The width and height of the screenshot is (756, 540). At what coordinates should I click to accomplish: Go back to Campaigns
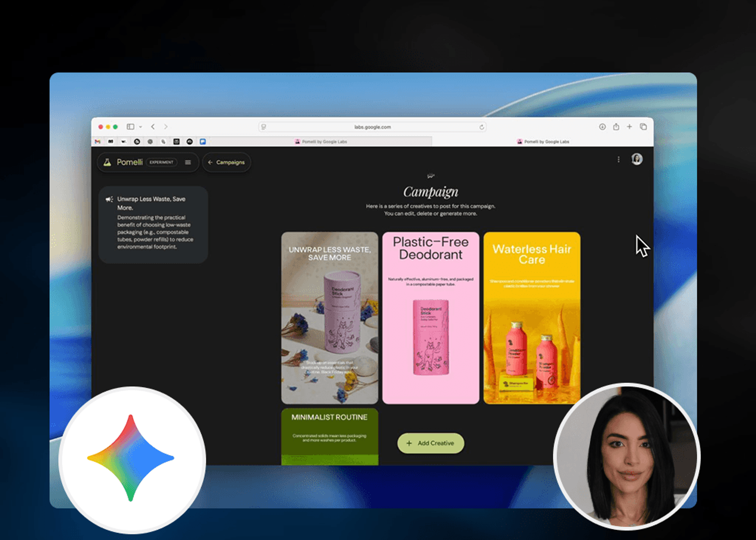226,162
